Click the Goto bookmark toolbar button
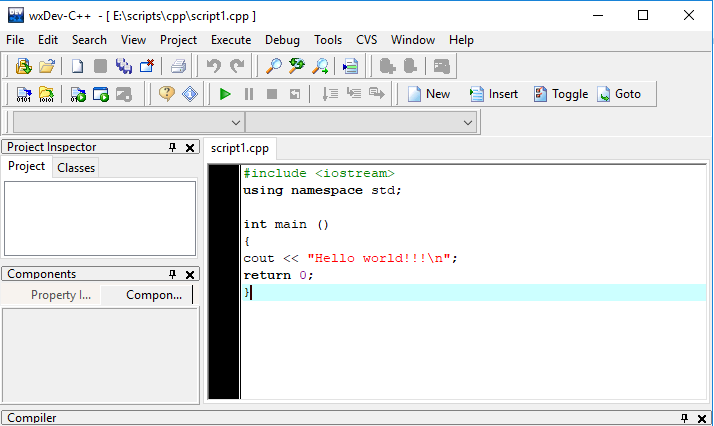The height and width of the screenshot is (426, 714). coord(619,94)
